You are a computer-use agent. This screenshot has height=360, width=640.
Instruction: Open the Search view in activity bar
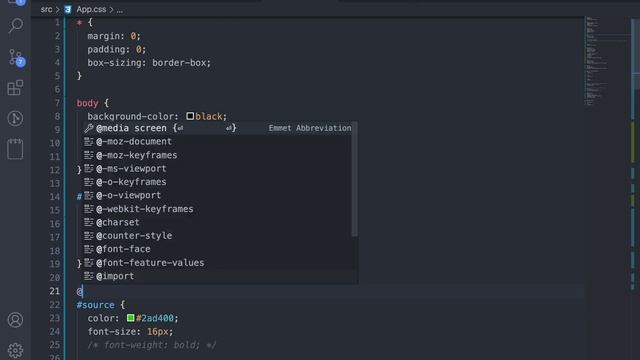coord(16,26)
